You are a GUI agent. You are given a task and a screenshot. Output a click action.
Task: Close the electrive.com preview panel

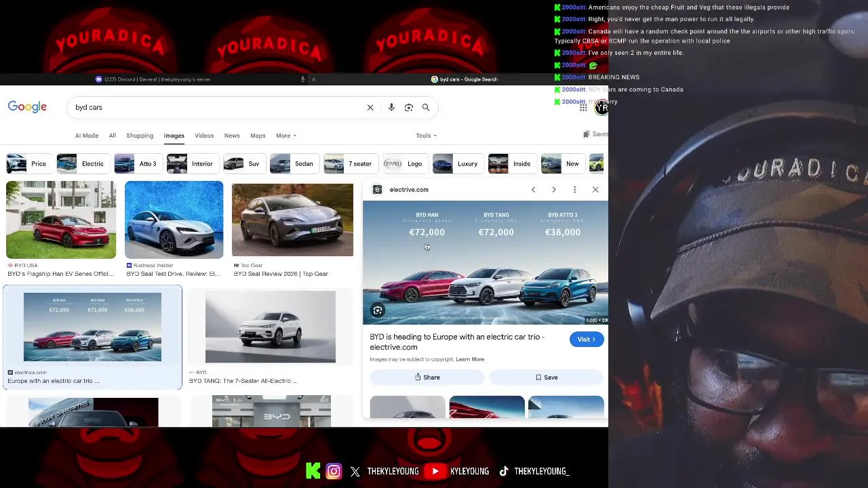[595, 190]
